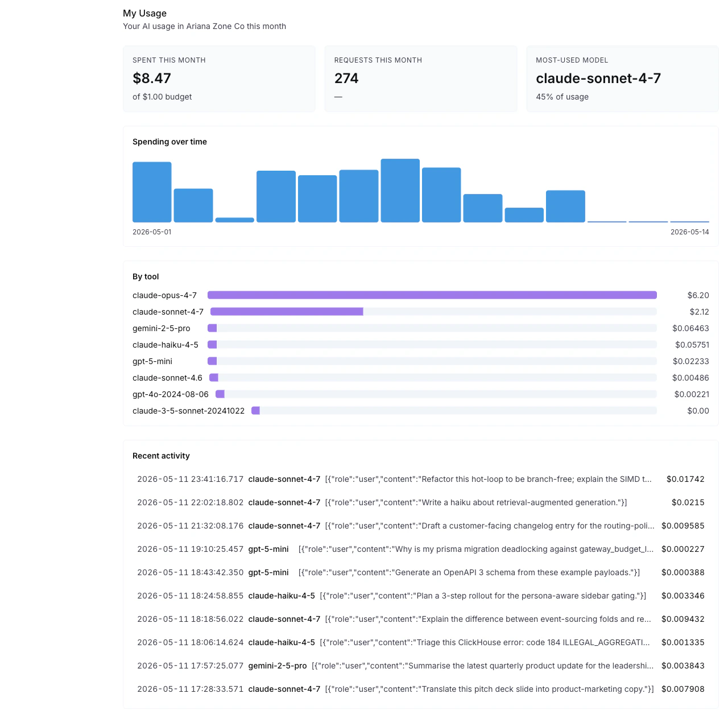Click the 2026-05-11 22:02:18.802 timestamp
The width and height of the screenshot is (728, 718).
pyautogui.click(x=191, y=502)
